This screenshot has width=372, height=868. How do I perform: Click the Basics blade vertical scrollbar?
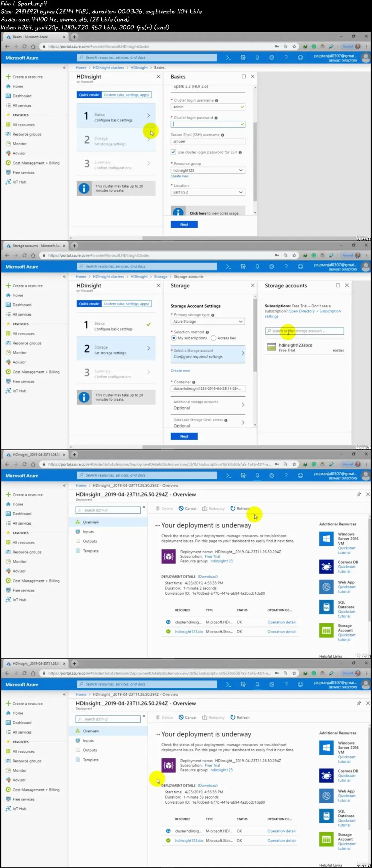(x=255, y=162)
